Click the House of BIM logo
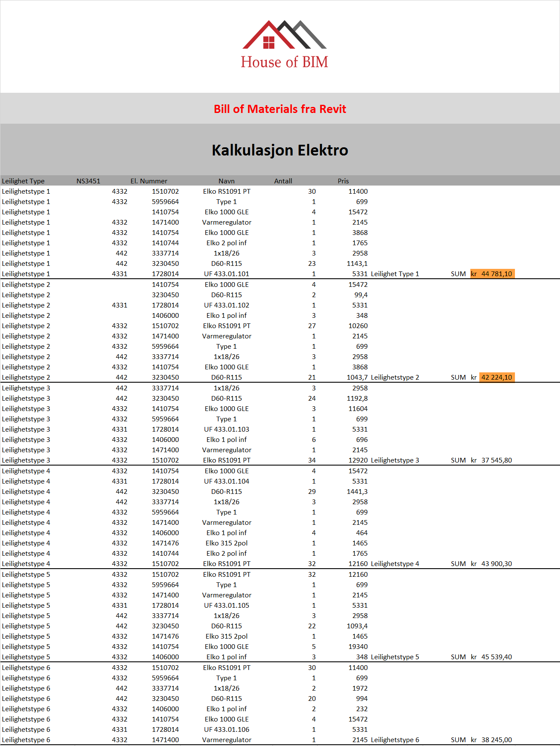The height and width of the screenshot is (746, 560). pos(284,44)
